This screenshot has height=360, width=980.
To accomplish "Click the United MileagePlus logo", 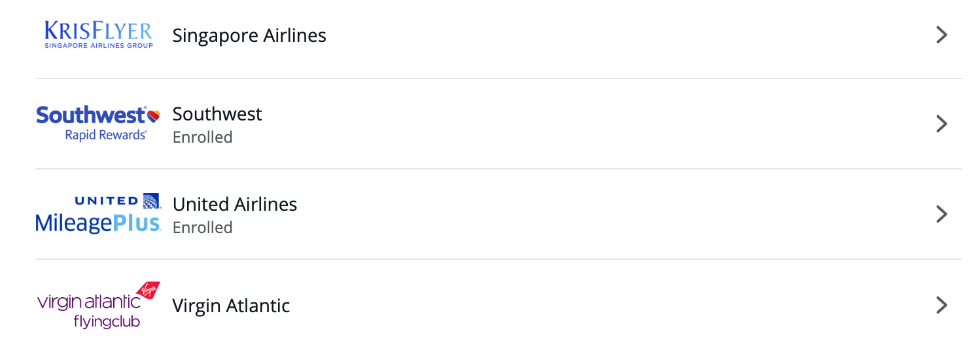I will pos(98,214).
